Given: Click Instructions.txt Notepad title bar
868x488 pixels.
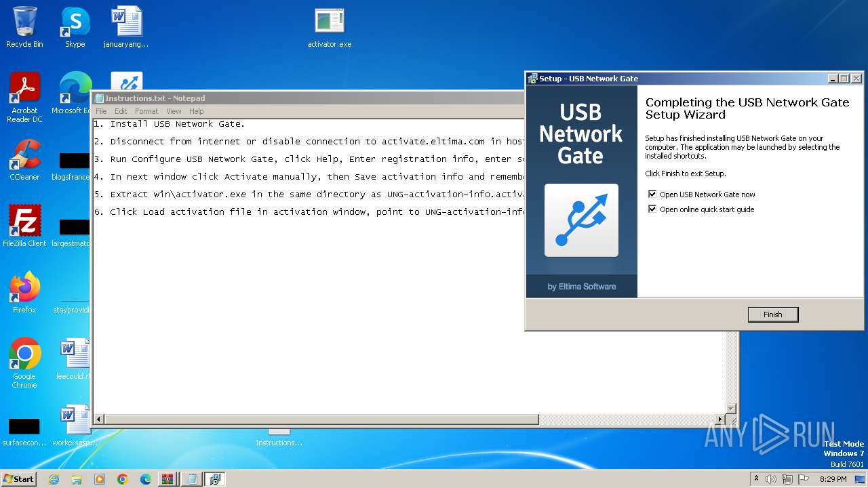Looking at the screenshot, I should point(309,98).
